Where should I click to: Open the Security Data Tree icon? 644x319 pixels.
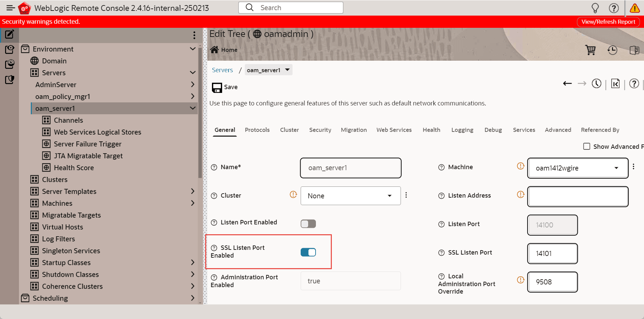tap(9, 80)
